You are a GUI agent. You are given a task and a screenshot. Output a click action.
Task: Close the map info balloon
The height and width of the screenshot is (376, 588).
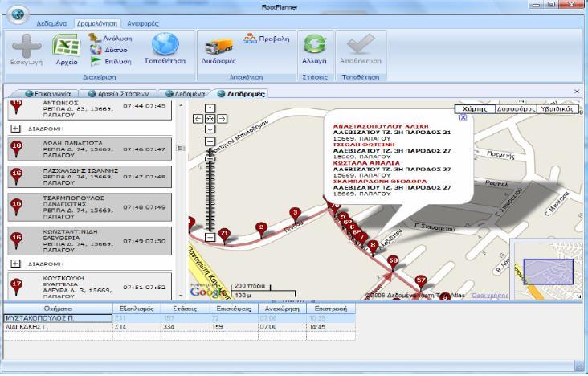(x=463, y=117)
